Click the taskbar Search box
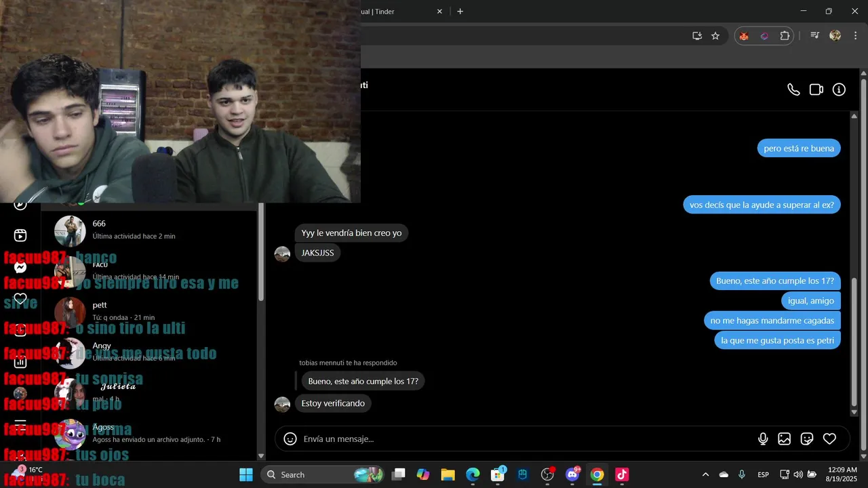The image size is (868, 488). pyautogui.click(x=322, y=474)
